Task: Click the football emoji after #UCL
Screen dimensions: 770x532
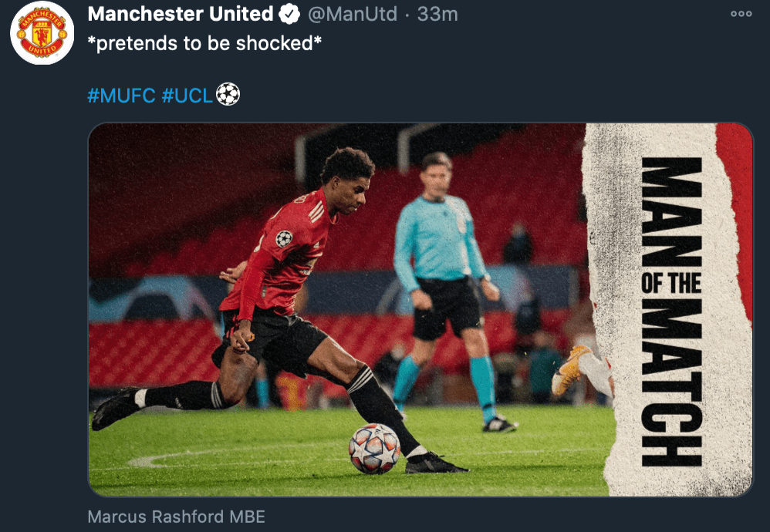Action: pyautogui.click(x=228, y=94)
